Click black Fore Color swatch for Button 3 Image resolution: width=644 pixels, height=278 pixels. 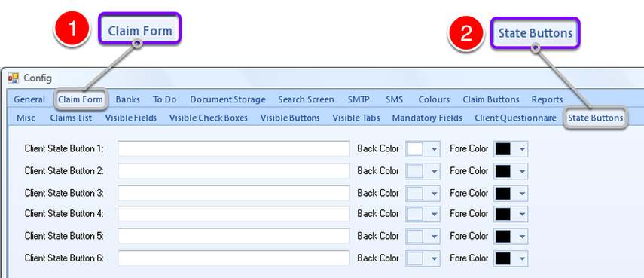tap(503, 193)
